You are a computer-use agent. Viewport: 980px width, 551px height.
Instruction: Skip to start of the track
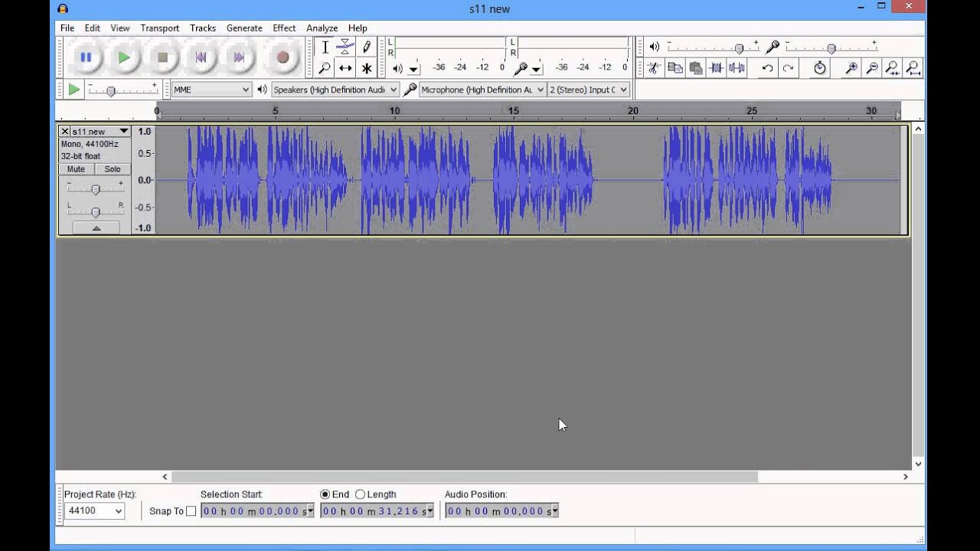click(x=201, y=57)
